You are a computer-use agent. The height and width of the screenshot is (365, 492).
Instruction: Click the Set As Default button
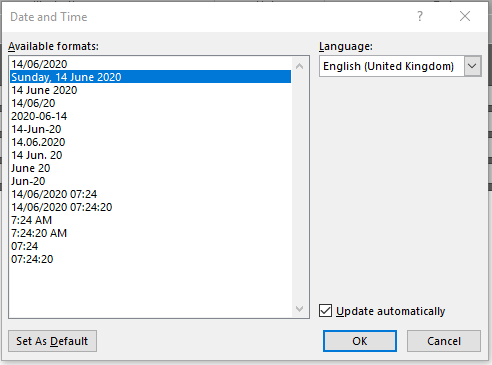tap(52, 341)
